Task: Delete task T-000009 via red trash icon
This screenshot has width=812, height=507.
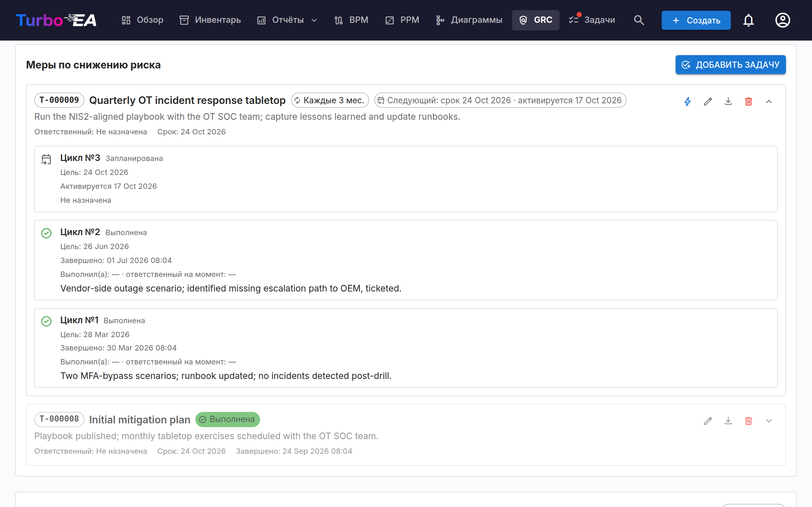Action: [748, 101]
